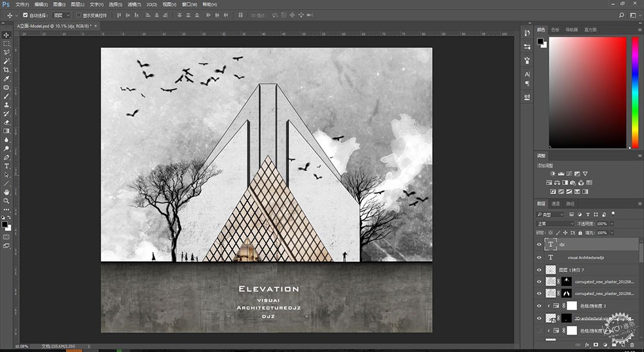Hide the 色相/饱和度 2 adjustment layer

539,306
